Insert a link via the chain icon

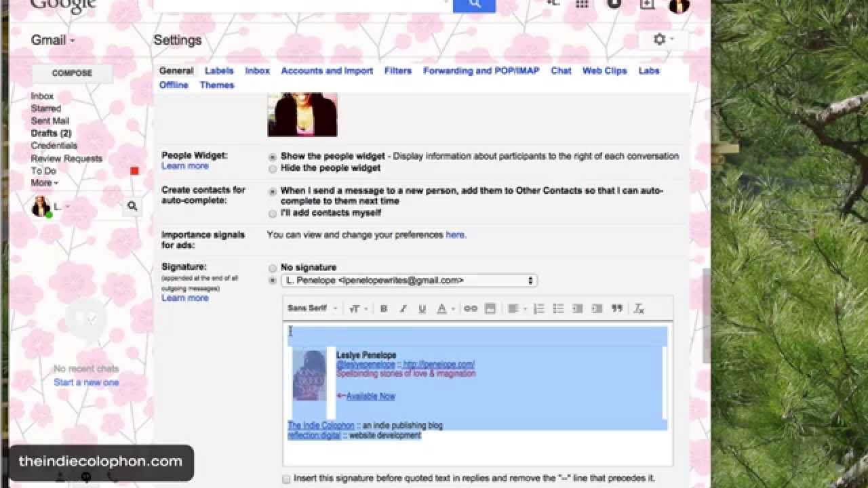tap(470, 308)
